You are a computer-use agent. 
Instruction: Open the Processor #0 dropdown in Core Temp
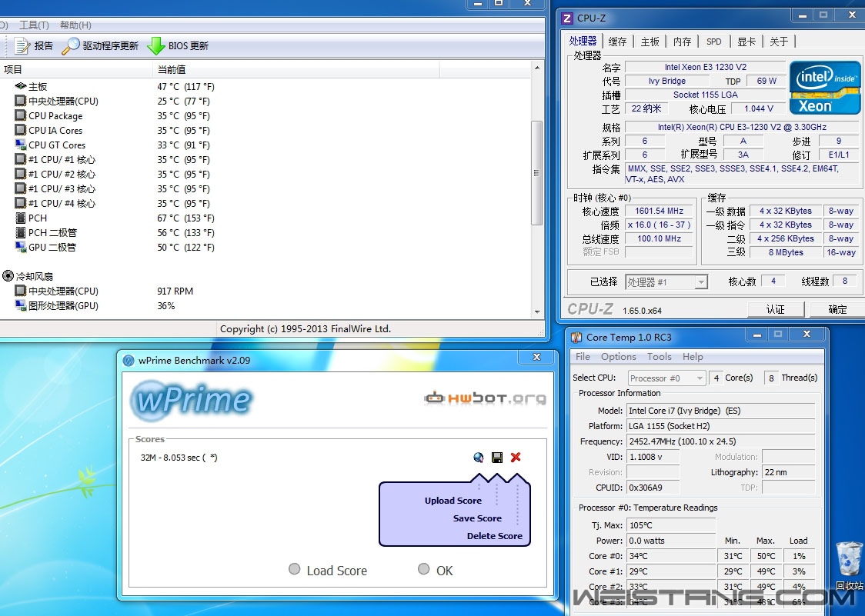tap(667, 378)
